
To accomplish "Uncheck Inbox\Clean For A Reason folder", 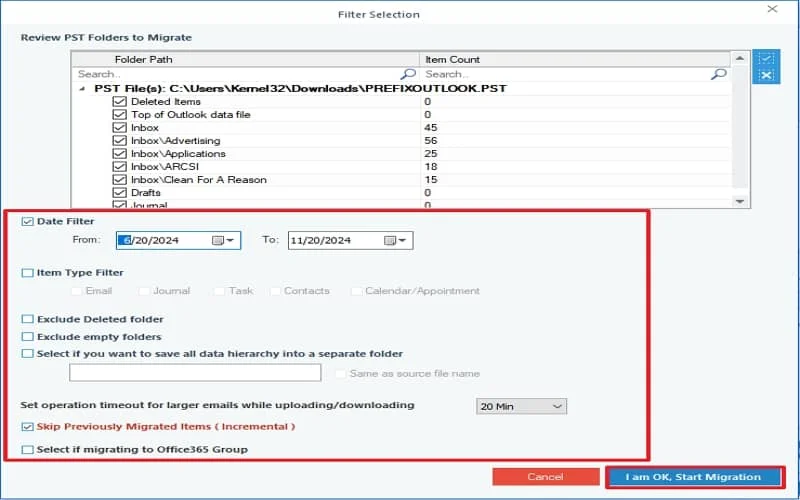I will tap(119, 180).
